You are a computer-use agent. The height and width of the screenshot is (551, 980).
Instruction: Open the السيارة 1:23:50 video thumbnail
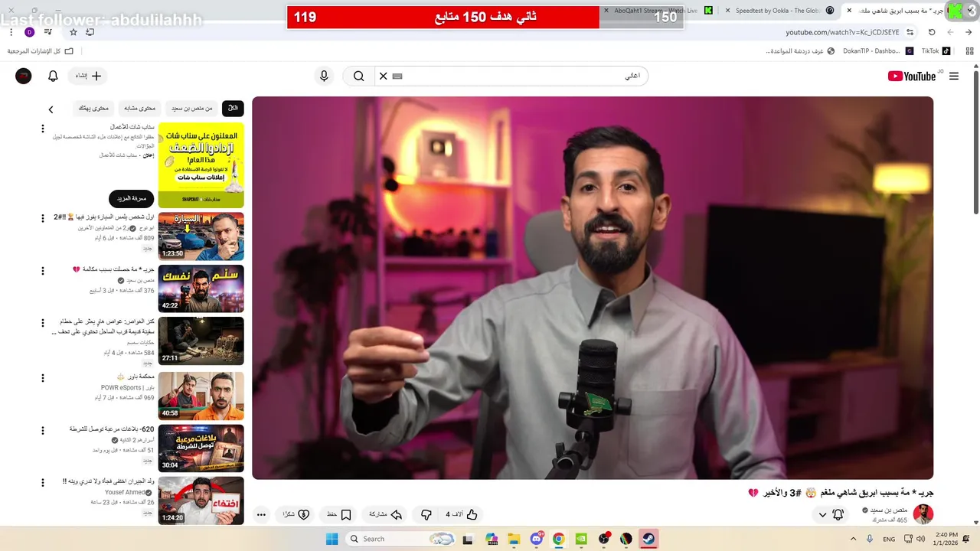pos(201,236)
